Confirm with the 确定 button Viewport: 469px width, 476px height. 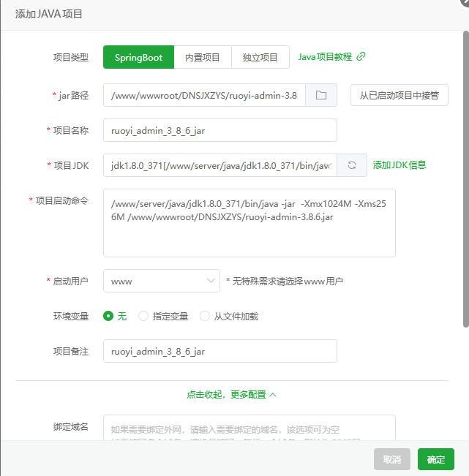[436, 459]
